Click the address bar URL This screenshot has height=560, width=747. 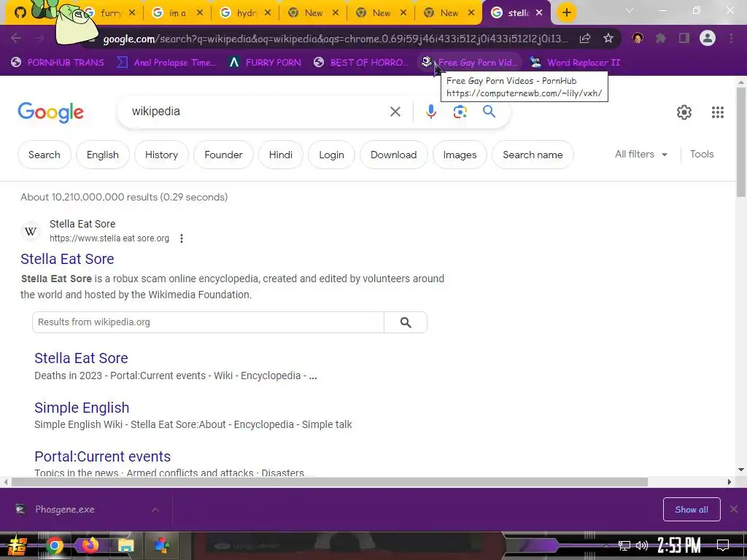coord(336,39)
